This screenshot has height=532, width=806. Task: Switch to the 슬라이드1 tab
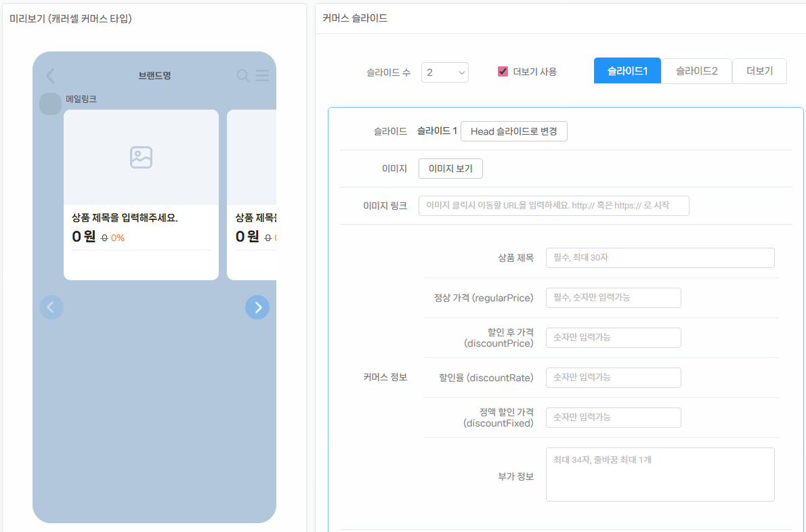pyautogui.click(x=627, y=71)
